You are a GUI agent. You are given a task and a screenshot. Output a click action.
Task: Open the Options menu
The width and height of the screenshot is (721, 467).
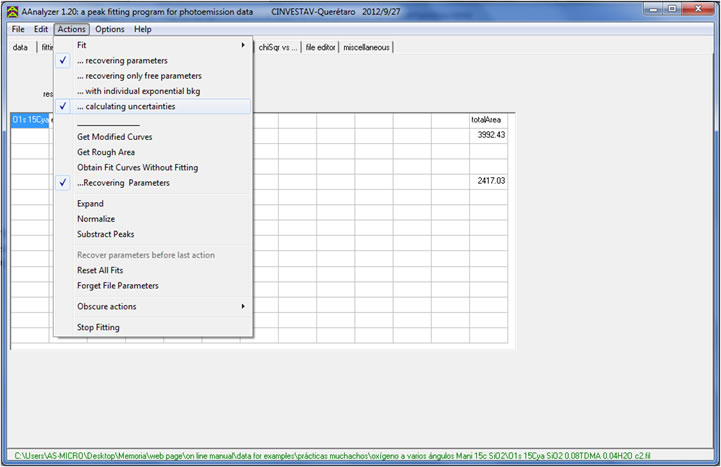tap(110, 29)
